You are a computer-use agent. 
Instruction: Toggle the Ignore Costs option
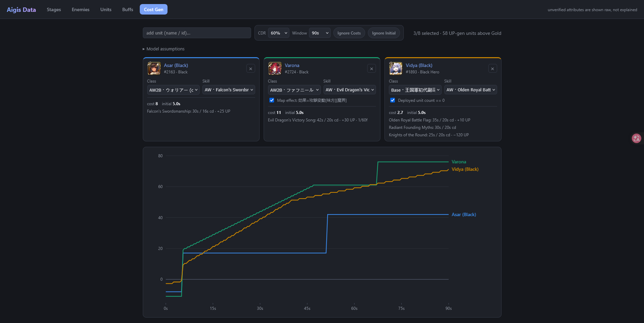(349, 33)
